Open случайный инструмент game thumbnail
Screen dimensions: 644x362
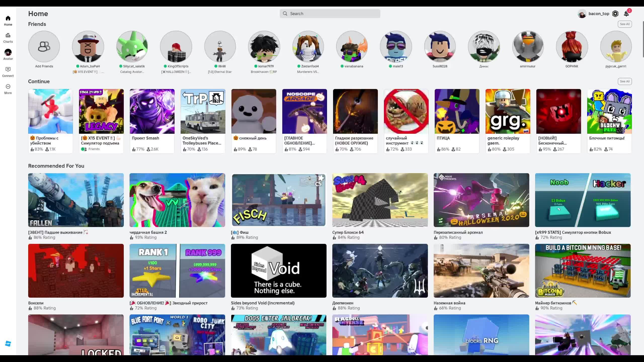point(406,111)
